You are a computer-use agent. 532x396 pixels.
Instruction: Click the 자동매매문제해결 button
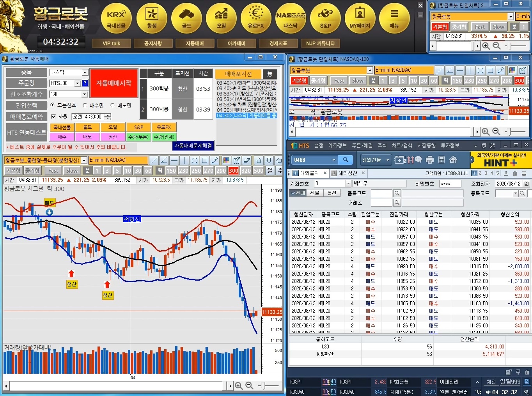[x=193, y=146]
